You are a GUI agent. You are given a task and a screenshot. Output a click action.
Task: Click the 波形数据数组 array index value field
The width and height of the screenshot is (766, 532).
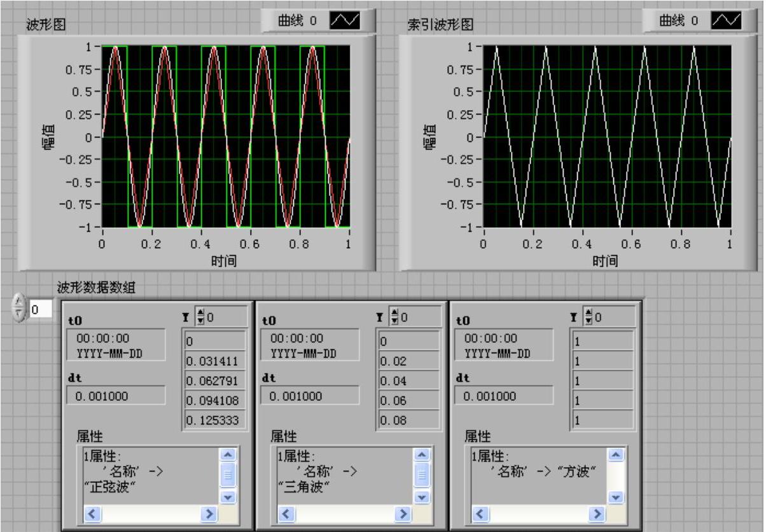[x=39, y=310]
